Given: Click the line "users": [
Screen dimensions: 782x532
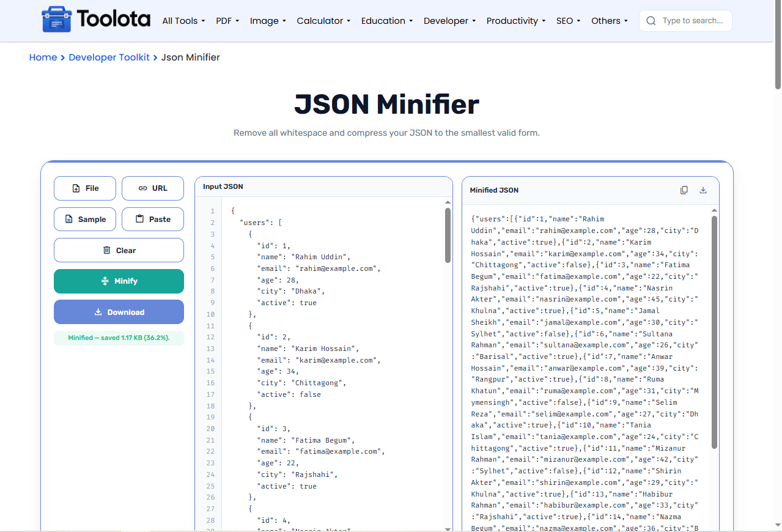Looking at the screenshot, I should point(261,223).
